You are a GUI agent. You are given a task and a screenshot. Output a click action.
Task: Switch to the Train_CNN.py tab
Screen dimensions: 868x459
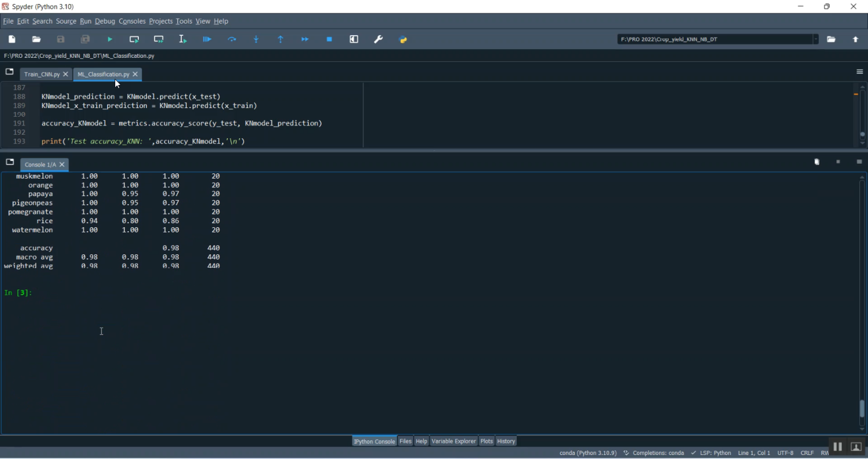tap(42, 75)
